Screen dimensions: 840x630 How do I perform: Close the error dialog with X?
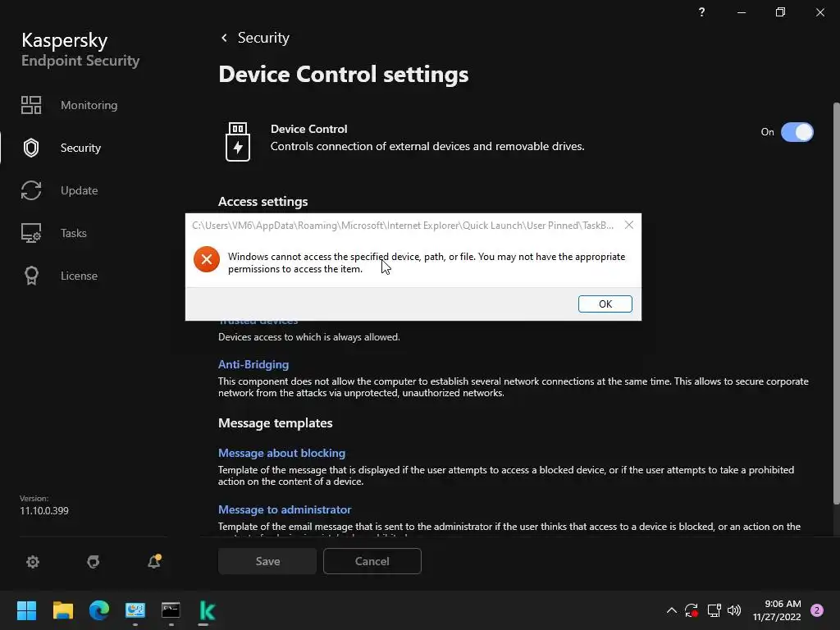click(629, 225)
